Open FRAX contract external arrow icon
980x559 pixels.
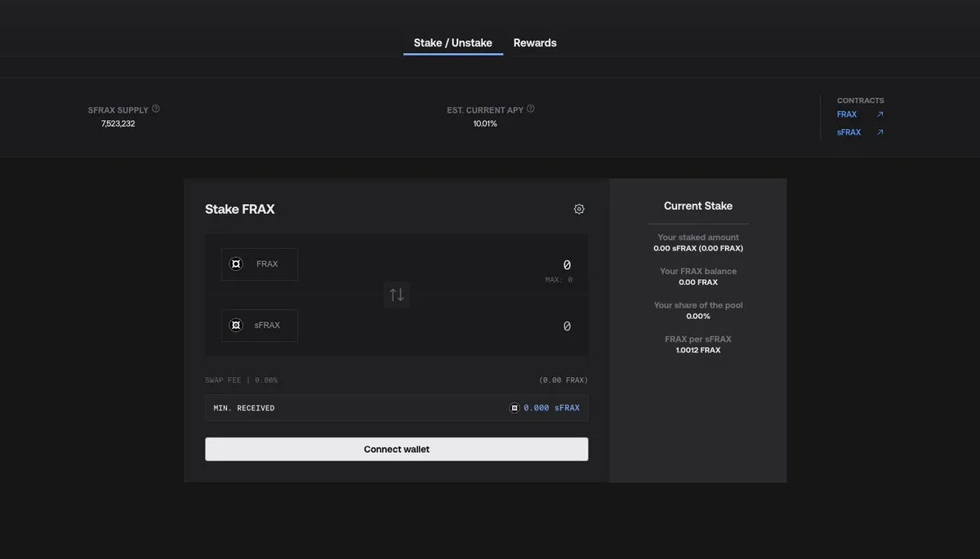click(880, 114)
